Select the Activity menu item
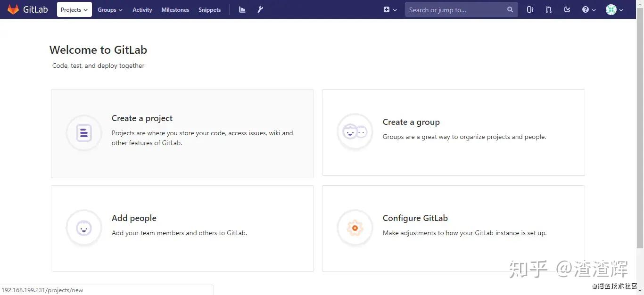The width and height of the screenshot is (644, 295). 142,9
